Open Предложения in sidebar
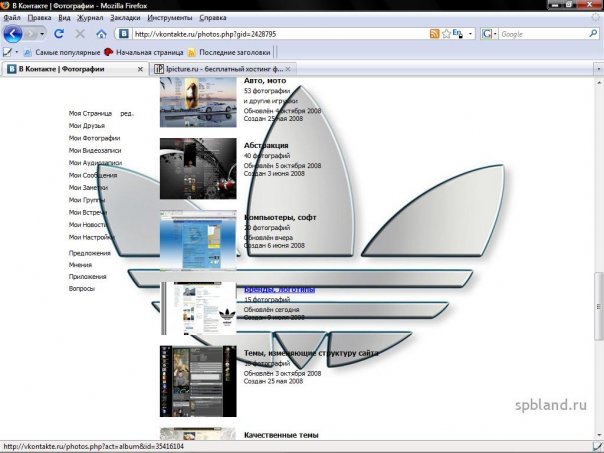Screen dimensions: 604x453 click(x=89, y=253)
